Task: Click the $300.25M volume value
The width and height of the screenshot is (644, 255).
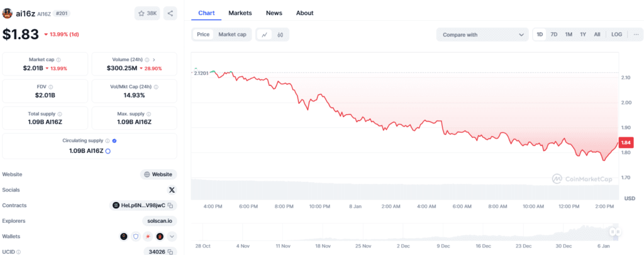Action: click(122, 68)
